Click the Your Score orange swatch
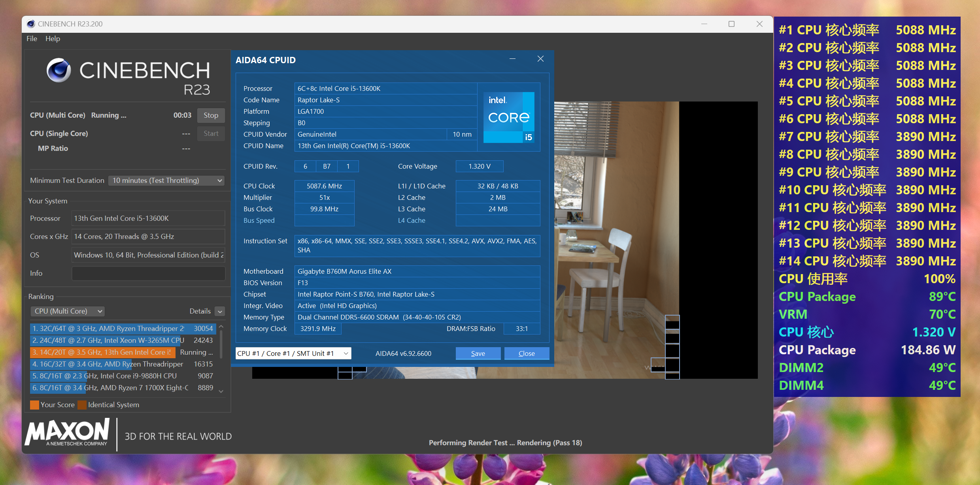The width and height of the screenshot is (980, 485). click(34, 405)
